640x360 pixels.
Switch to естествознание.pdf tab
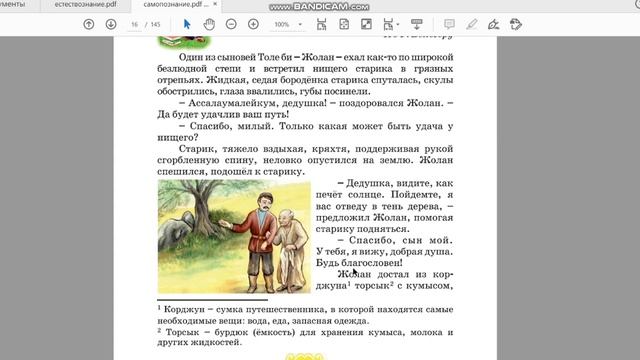(85, 4)
